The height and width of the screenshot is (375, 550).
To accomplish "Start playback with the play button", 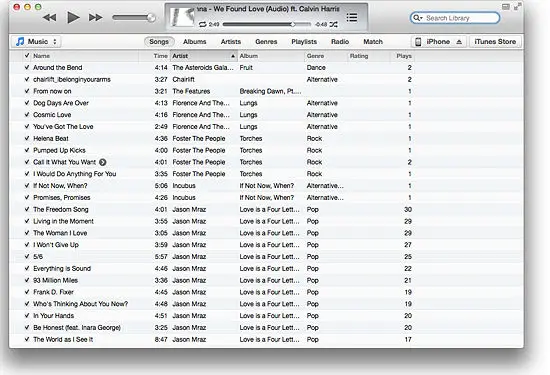I will click(73, 17).
